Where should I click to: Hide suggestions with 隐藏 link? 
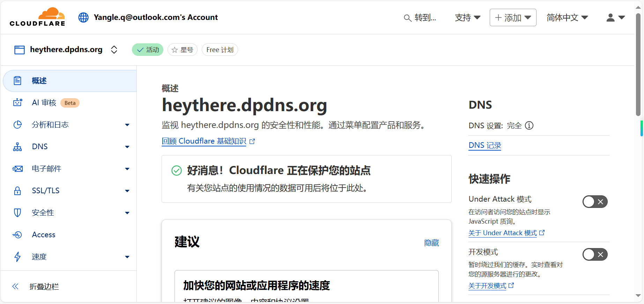tap(431, 243)
